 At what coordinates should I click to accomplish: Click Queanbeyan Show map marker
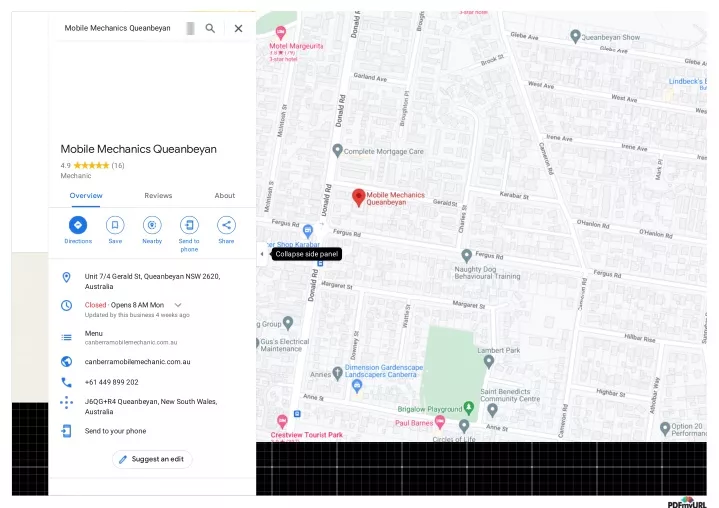coord(575,36)
